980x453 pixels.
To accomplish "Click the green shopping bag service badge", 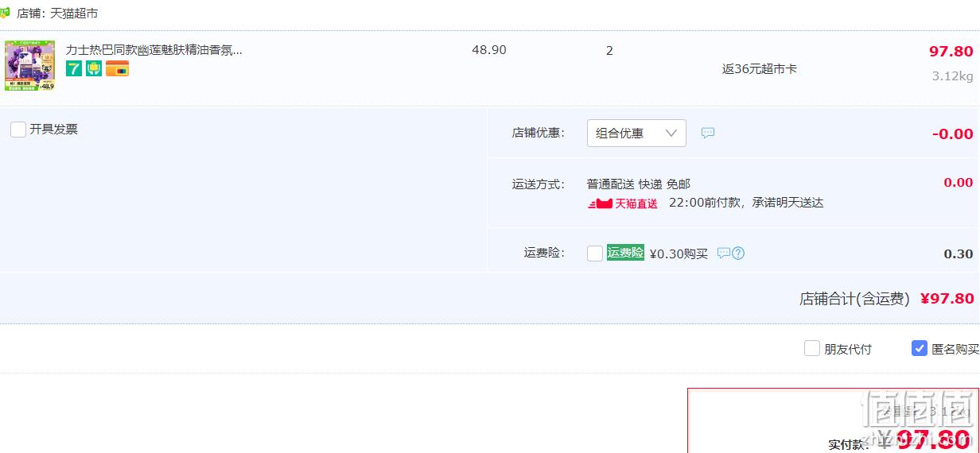I will [94, 68].
